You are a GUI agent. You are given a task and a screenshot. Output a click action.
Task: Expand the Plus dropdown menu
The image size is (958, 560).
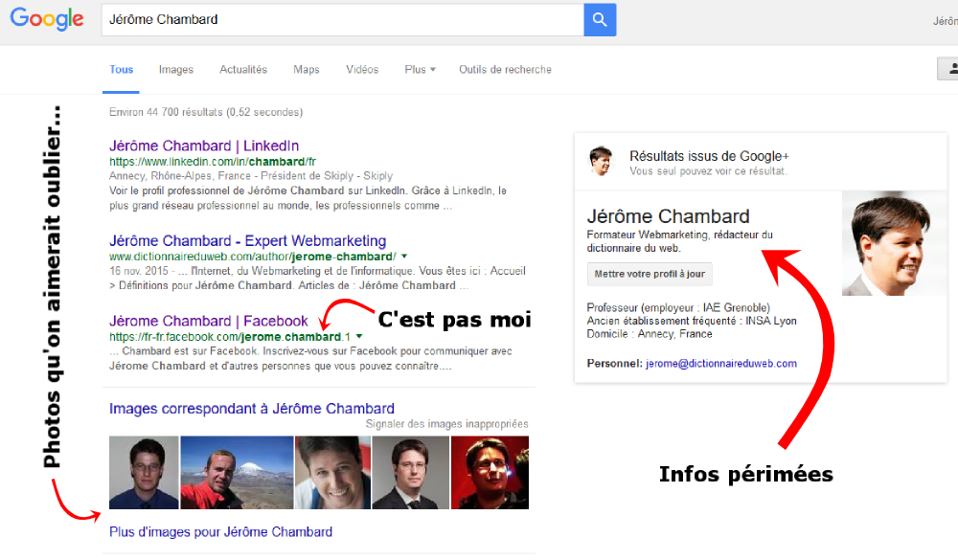pyautogui.click(x=420, y=70)
